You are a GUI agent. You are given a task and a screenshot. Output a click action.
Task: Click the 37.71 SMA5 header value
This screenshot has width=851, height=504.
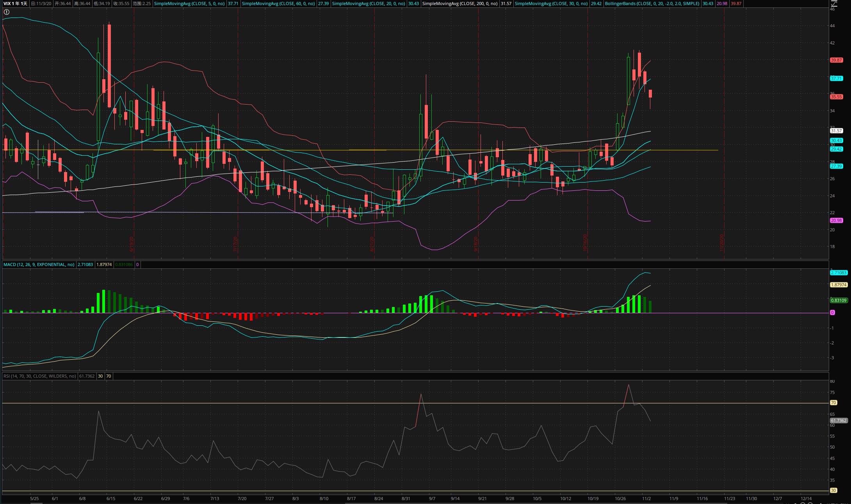[233, 4]
